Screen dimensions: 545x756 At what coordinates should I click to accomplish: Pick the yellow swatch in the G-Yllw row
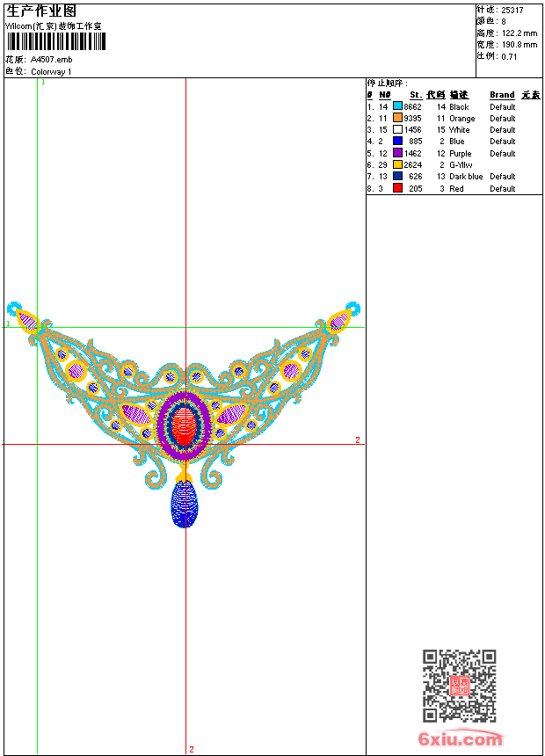(397, 164)
